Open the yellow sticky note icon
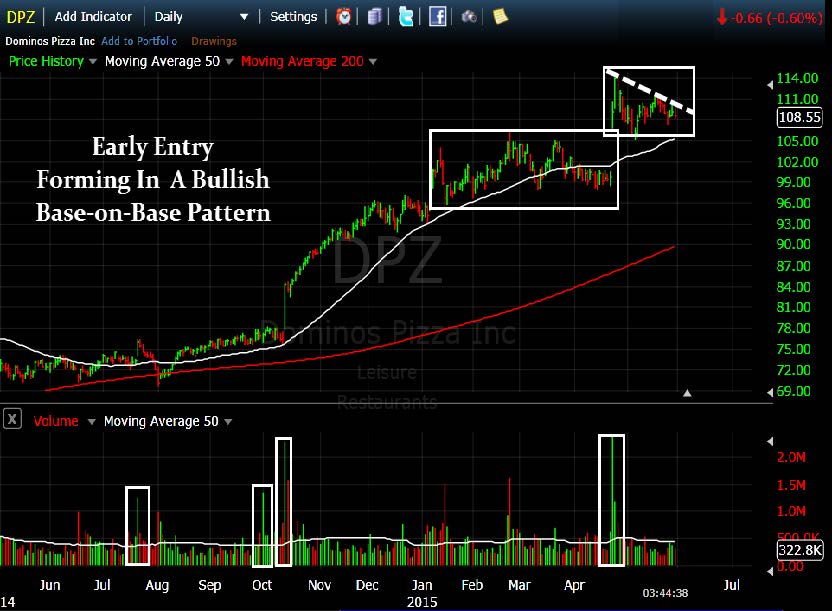 pyautogui.click(x=500, y=17)
